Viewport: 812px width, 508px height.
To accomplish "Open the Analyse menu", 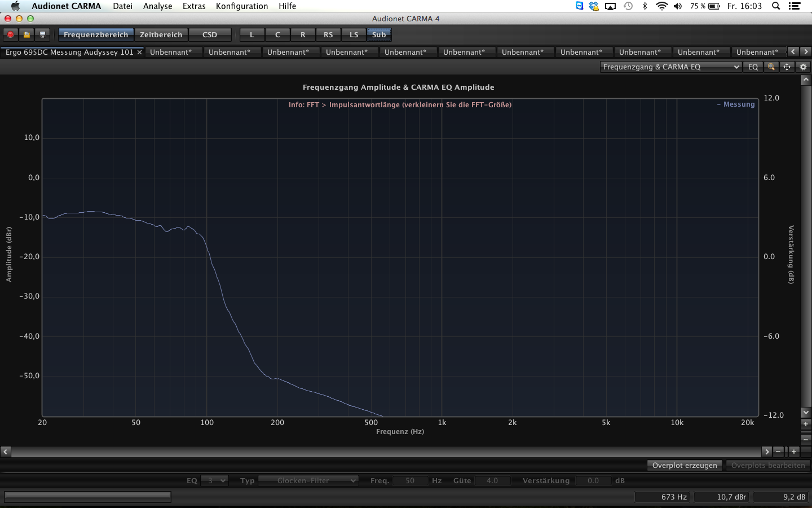I will pos(157,6).
